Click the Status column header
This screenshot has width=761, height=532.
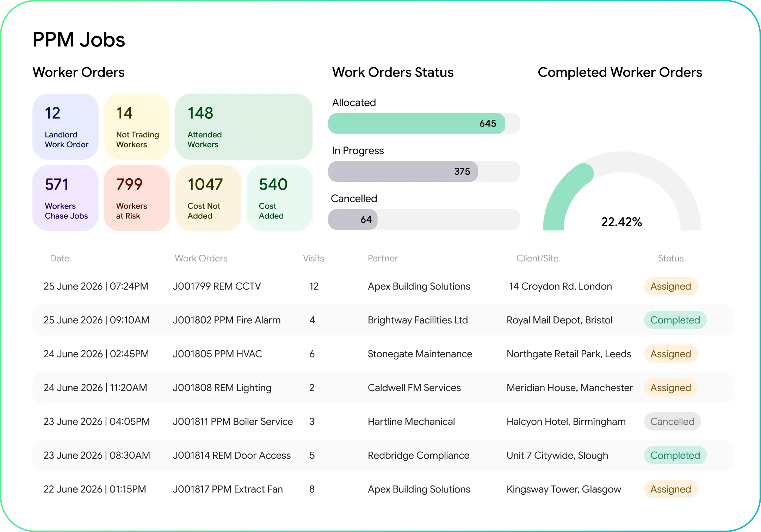(671, 258)
